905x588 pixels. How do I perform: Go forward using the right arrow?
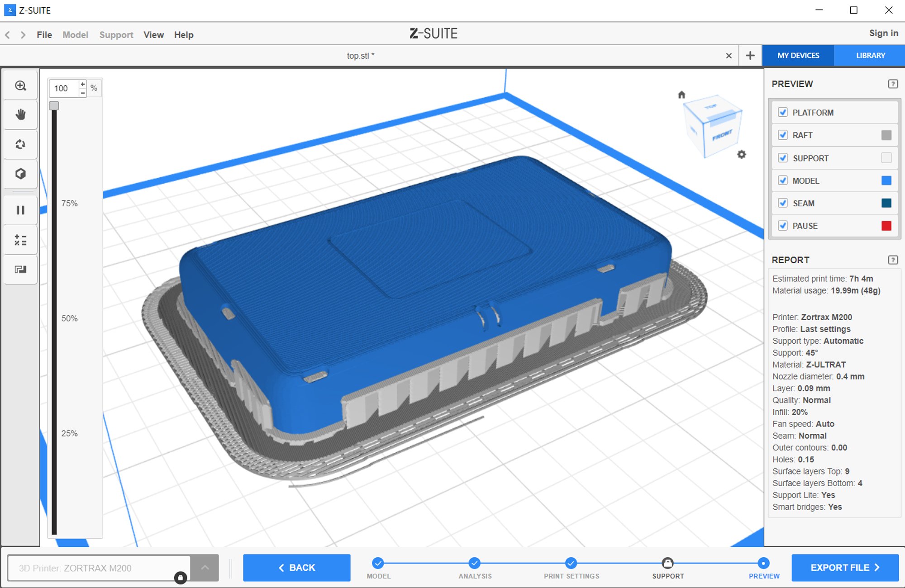(x=23, y=35)
